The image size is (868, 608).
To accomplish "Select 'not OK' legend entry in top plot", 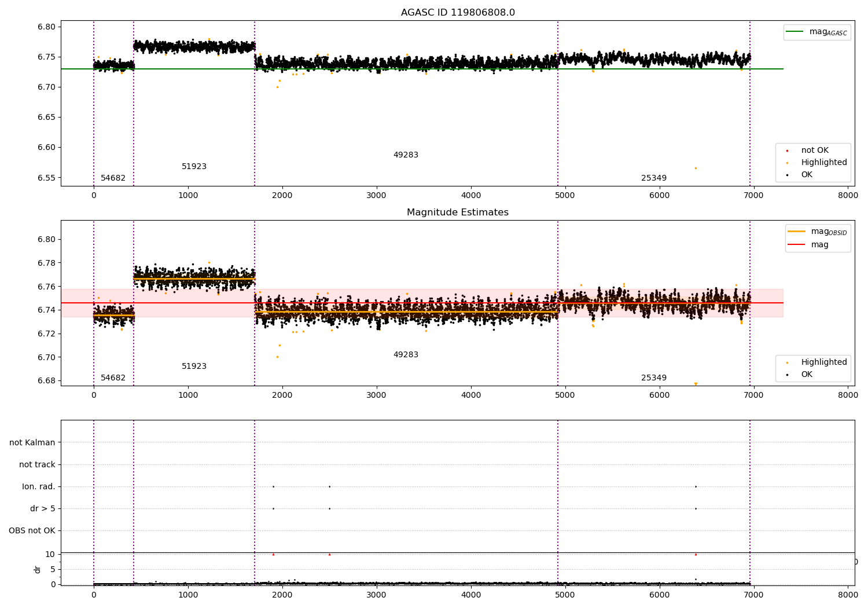I will coord(815,151).
